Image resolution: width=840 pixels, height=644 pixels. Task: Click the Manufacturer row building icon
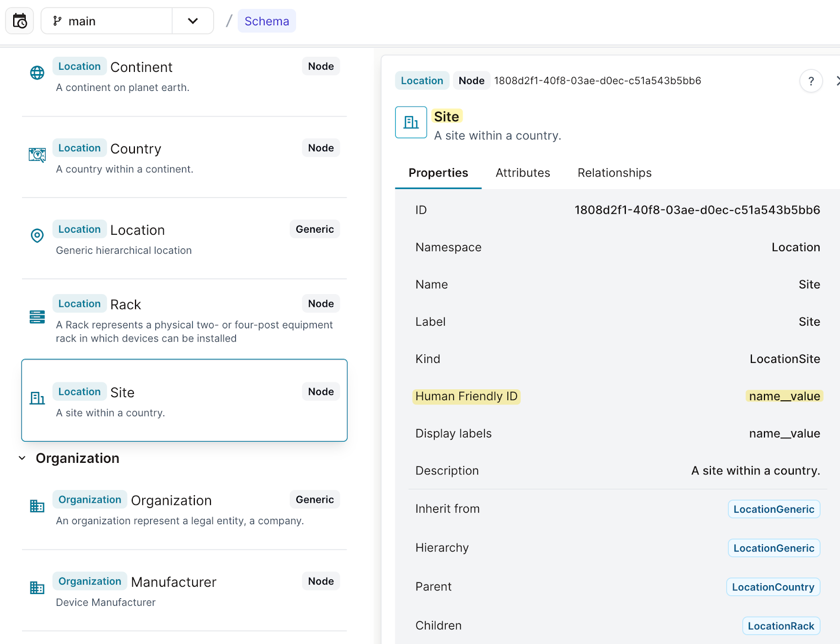[x=37, y=588]
